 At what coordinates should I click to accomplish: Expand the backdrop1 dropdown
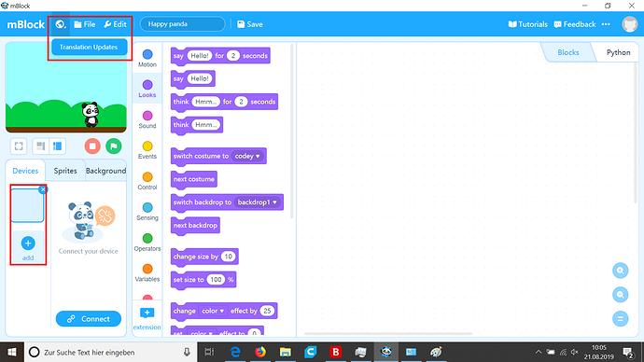[x=258, y=202]
